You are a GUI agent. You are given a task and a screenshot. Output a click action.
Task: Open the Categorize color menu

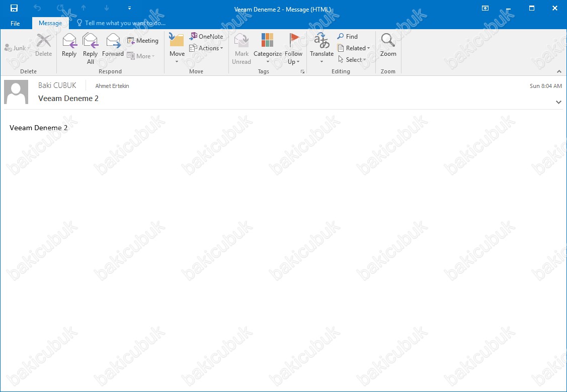click(x=268, y=48)
